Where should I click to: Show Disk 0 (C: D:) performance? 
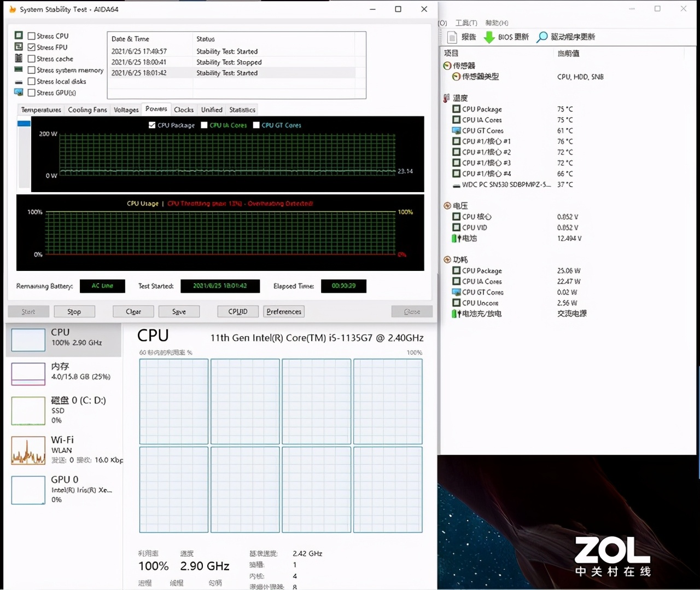click(63, 410)
